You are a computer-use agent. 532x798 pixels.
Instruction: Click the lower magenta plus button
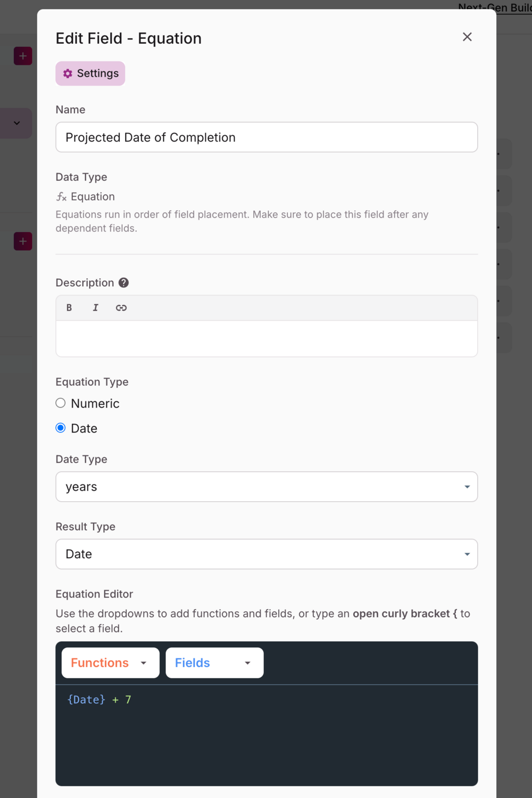23,241
